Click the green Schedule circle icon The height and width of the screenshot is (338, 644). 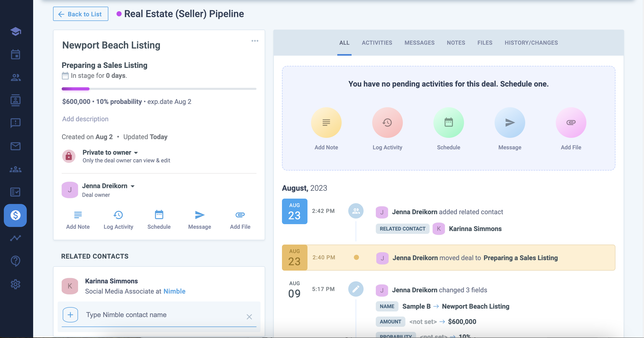[x=448, y=123]
